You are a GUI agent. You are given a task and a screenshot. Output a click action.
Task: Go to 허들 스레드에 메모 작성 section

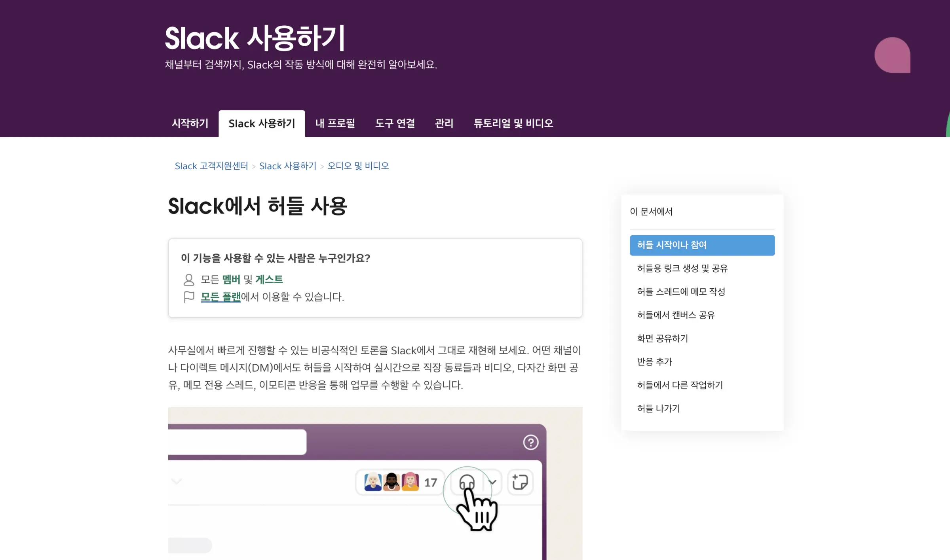[x=681, y=292]
